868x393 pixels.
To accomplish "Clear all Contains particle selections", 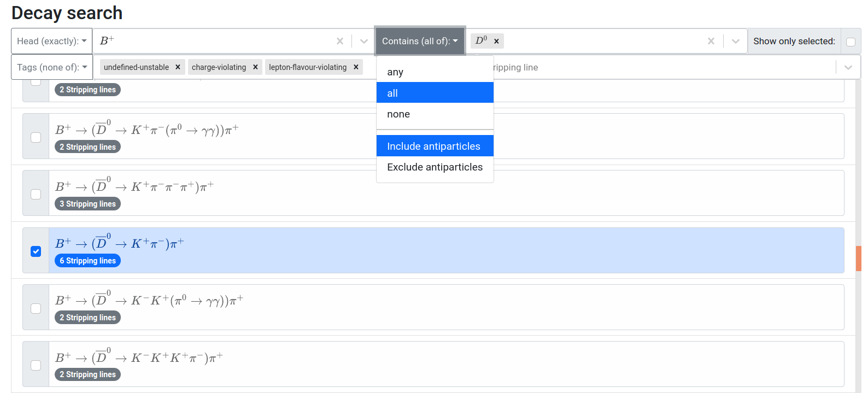I will tap(711, 41).
